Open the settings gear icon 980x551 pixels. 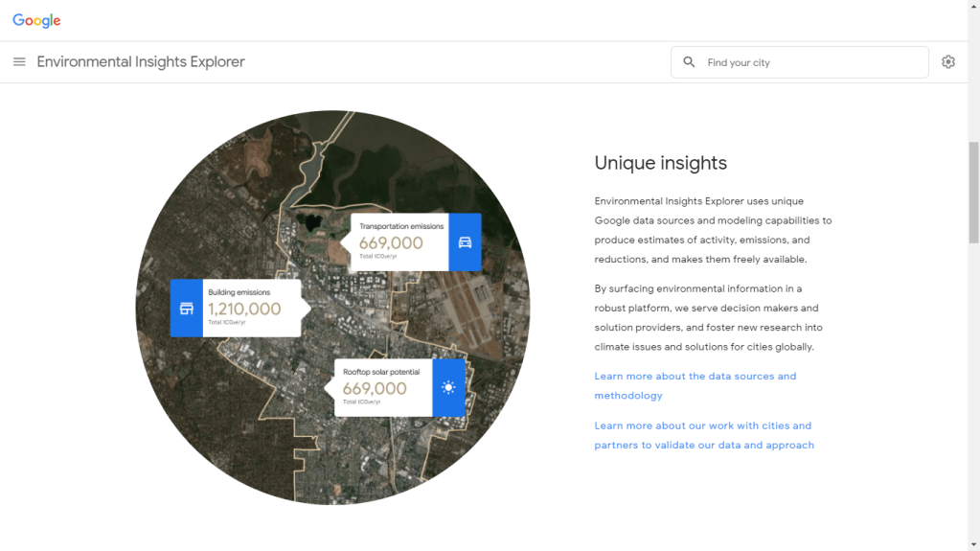[x=947, y=62]
